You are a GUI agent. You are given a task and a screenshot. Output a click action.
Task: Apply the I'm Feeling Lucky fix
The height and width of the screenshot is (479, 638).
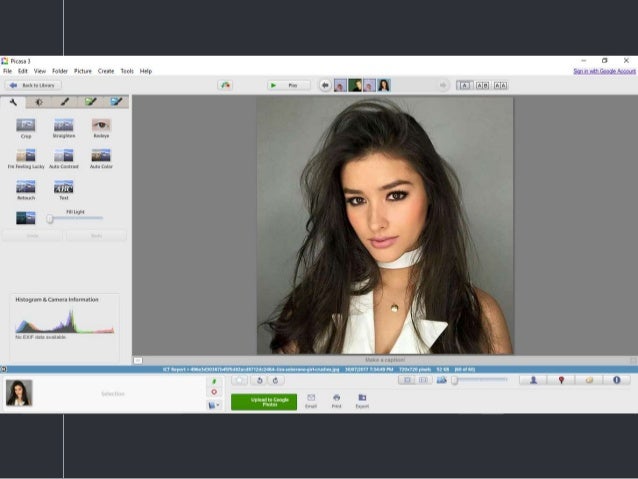click(26, 157)
